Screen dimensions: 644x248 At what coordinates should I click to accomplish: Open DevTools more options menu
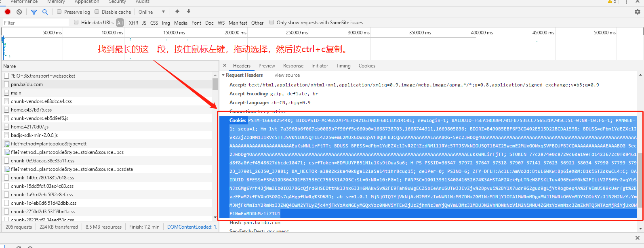click(x=626, y=2)
